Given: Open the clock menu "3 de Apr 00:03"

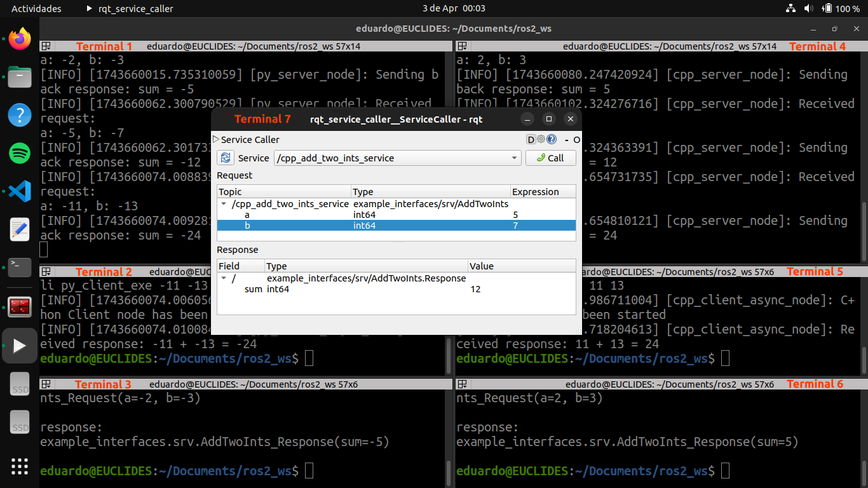Looking at the screenshot, I should [x=454, y=8].
